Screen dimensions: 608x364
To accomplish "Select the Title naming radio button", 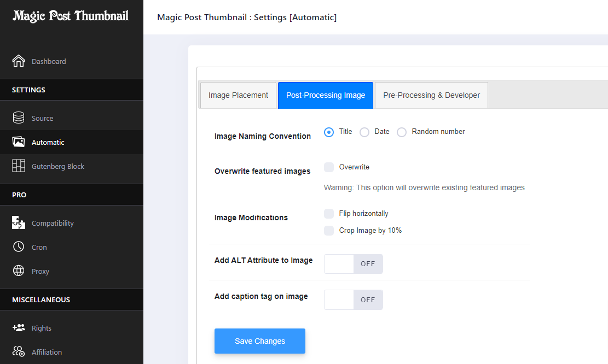I will [x=329, y=132].
